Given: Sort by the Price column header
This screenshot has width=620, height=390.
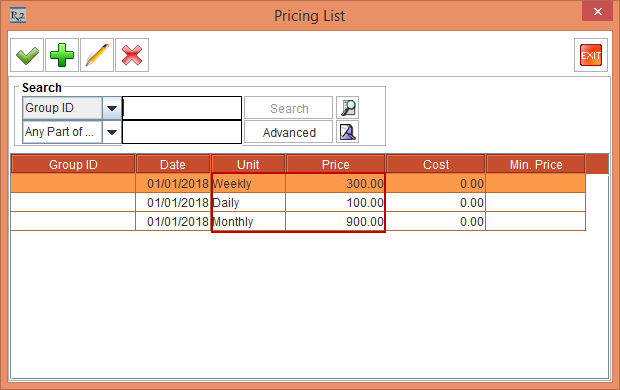Looking at the screenshot, I should coord(335,164).
